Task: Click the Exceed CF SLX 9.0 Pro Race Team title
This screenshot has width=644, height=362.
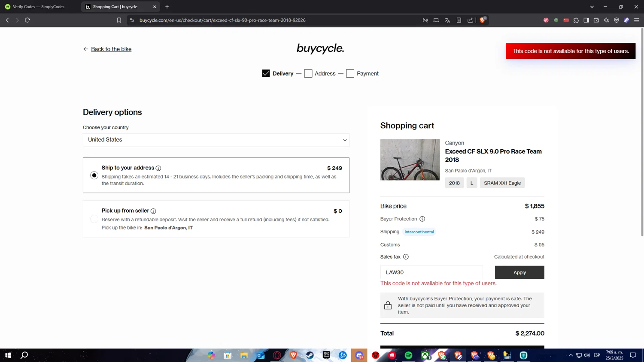Action: 493,156
